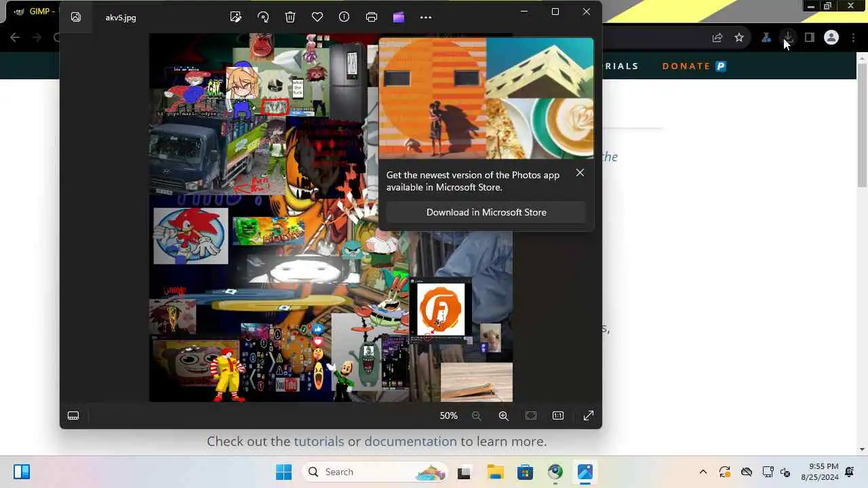Image resolution: width=868 pixels, height=488 pixels.
Task: Open the Edit image tool in Photos
Action: coord(236,17)
